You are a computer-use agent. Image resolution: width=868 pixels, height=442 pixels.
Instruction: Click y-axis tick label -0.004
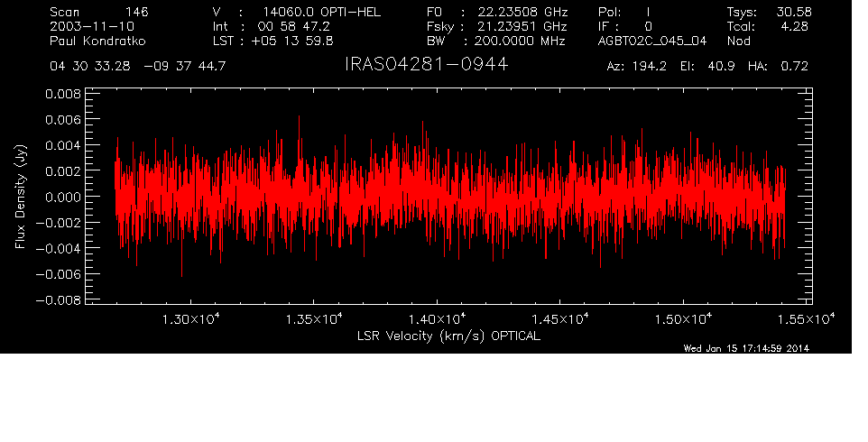(x=59, y=248)
